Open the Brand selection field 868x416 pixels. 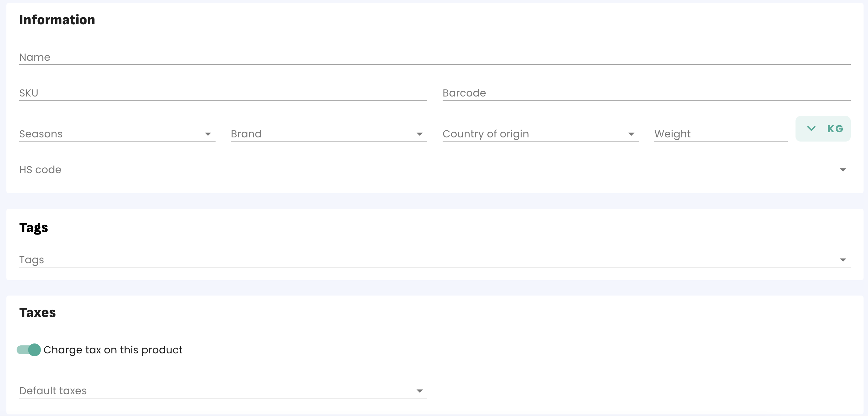point(320,134)
